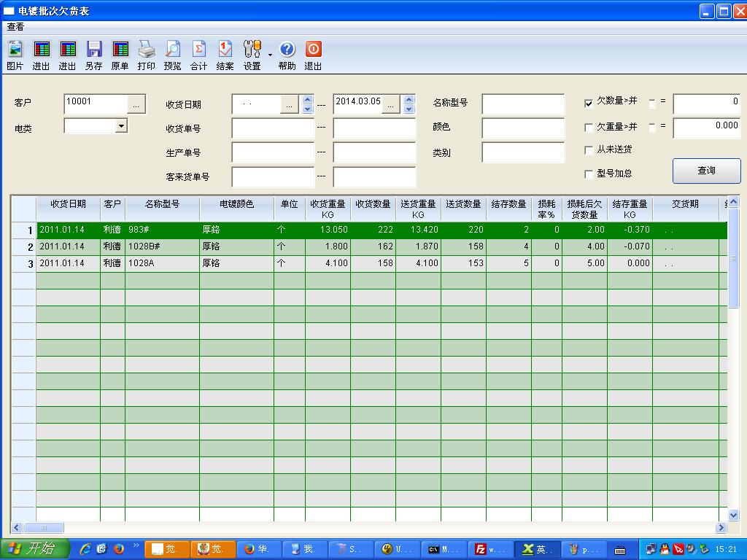747x560 pixels.
Task: Click the 帮助 help question mark icon
Action: coord(287,55)
